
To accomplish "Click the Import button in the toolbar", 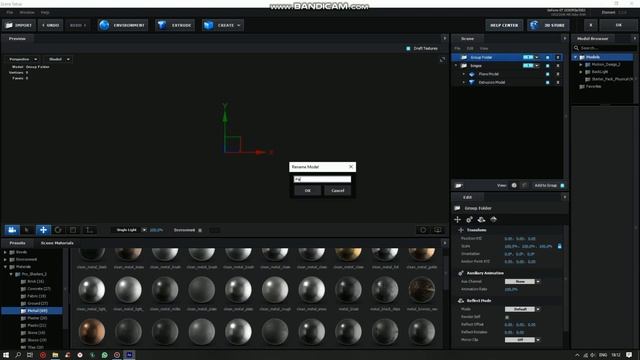I will point(19,25).
